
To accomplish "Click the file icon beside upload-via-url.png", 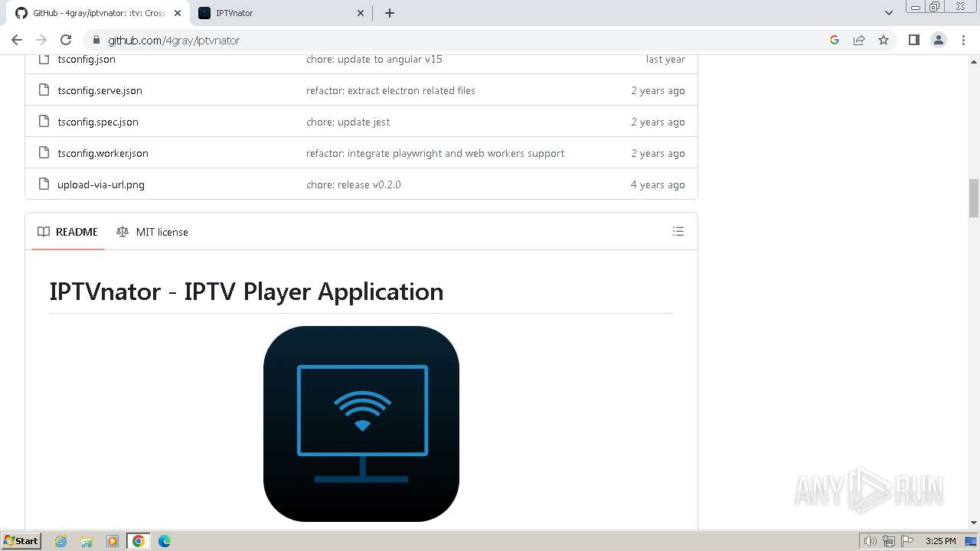I will (44, 184).
